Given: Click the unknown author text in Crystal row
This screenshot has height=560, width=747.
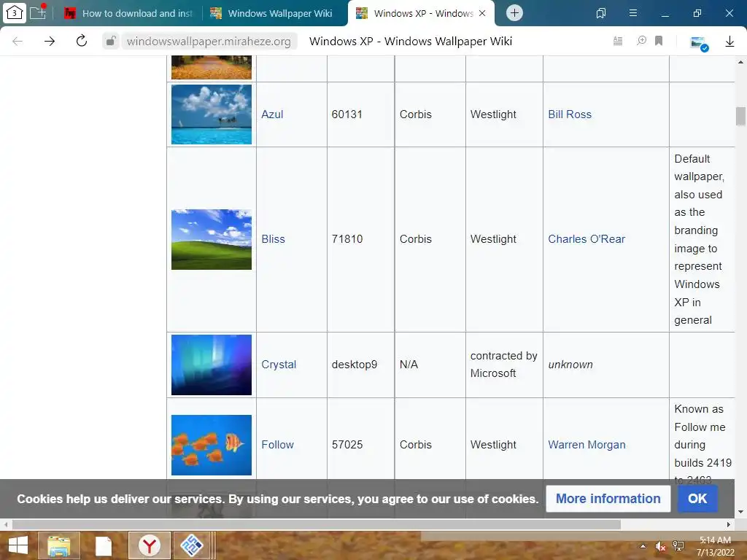Looking at the screenshot, I should [570, 365].
